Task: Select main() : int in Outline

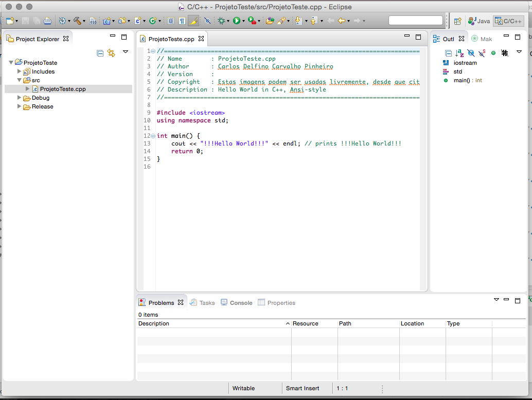Action: click(468, 80)
